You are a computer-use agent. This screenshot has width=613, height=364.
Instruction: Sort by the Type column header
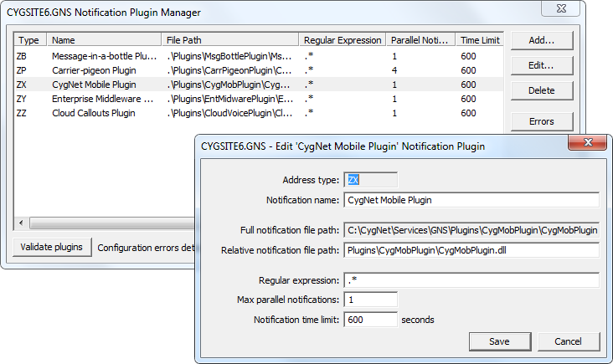[x=30, y=40]
